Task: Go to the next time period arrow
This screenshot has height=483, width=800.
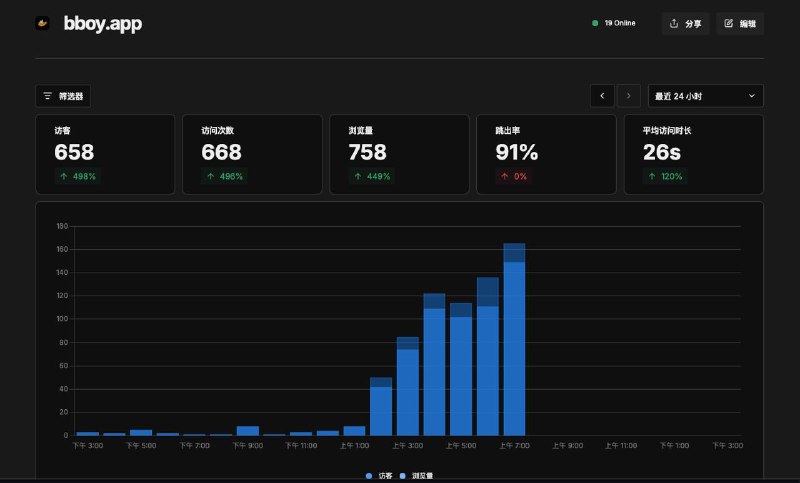Action: point(628,96)
